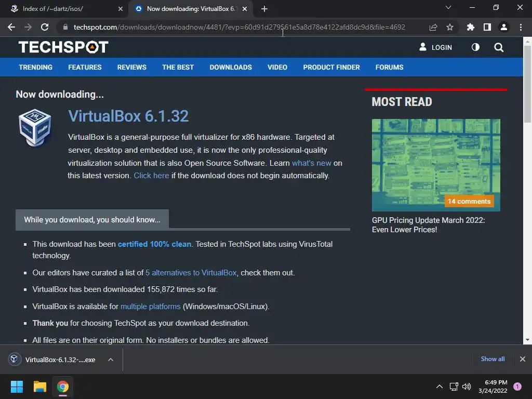Viewport: 532px width, 399px height.
Task: Open a new browser tab
Action: coord(264,9)
